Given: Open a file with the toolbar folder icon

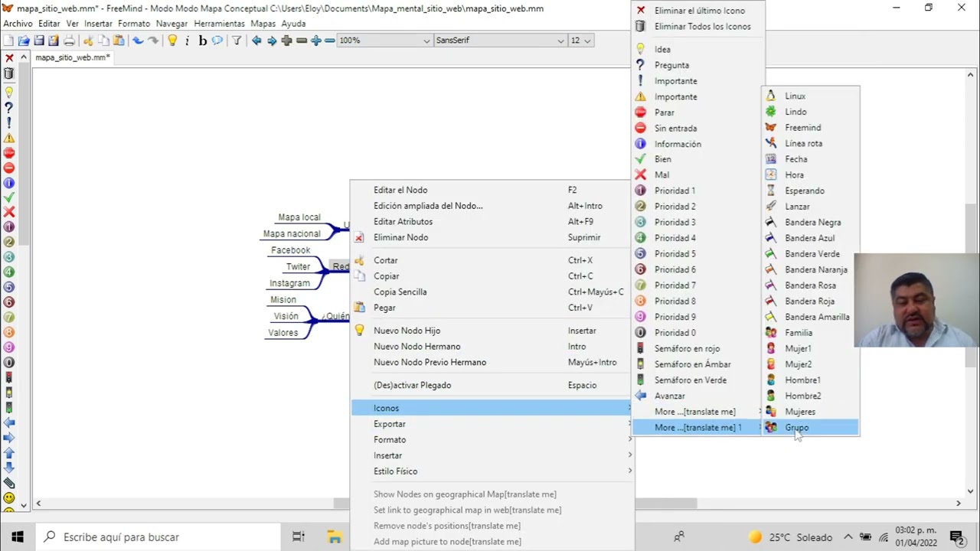Looking at the screenshot, I should click(24, 41).
